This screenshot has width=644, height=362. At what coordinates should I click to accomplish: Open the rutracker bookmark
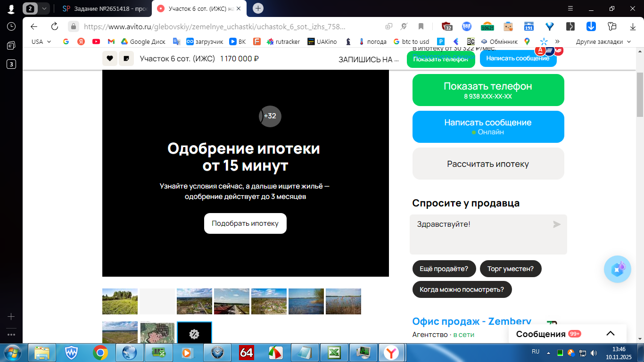click(283, 41)
